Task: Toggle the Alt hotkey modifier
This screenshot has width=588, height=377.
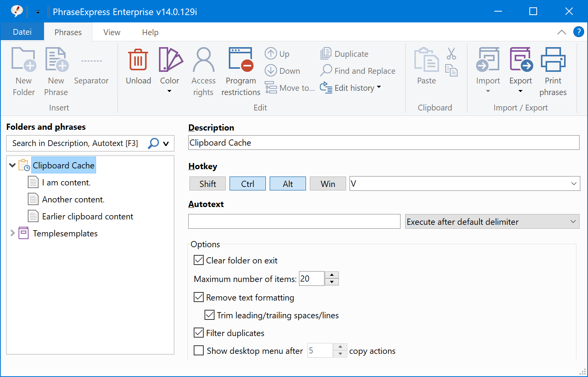Action: click(288, 183)
